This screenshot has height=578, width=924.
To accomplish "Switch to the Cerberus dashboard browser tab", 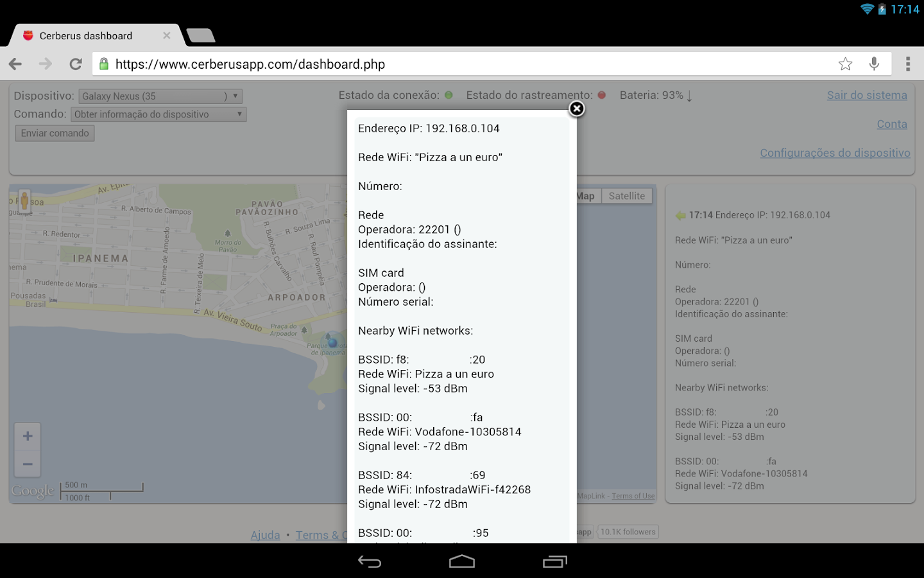I will [85, 35].
